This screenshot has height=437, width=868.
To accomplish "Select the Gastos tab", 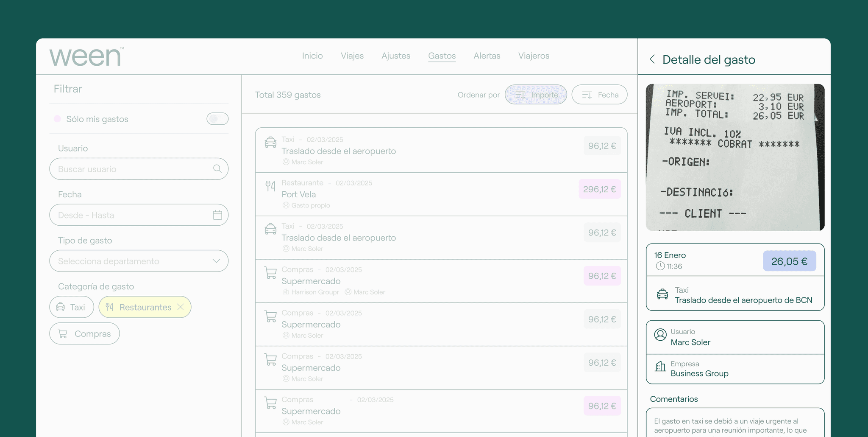I will [442, 56].
